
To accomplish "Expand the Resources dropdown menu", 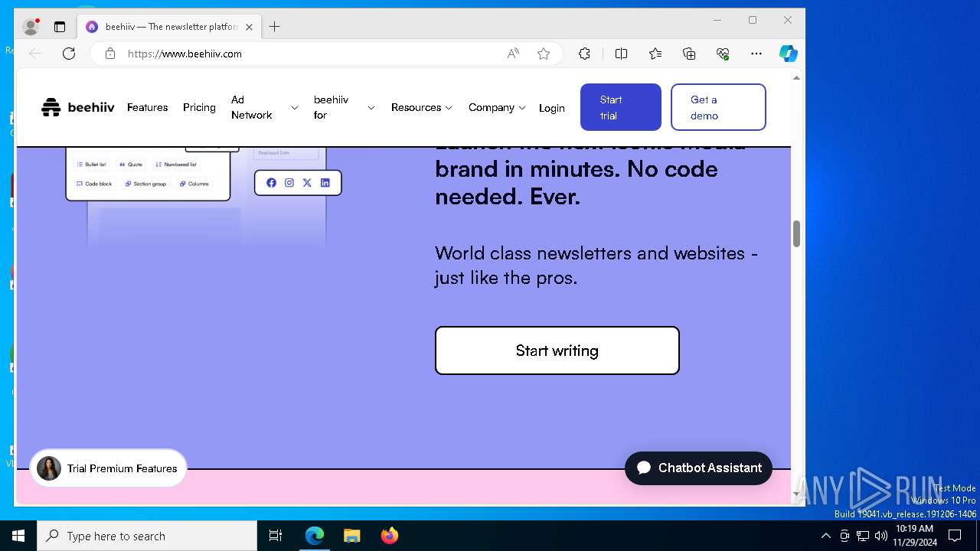I will (422, 107).
